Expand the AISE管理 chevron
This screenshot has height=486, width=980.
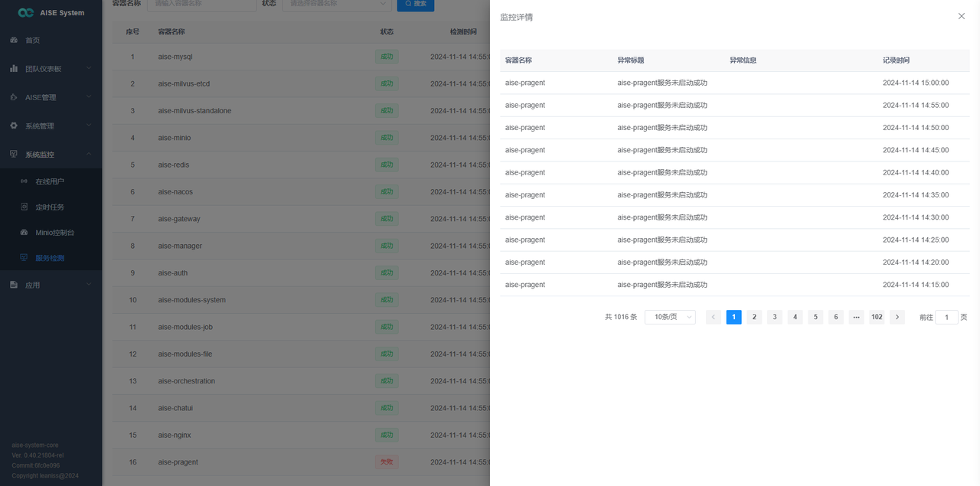pos(89,97)
